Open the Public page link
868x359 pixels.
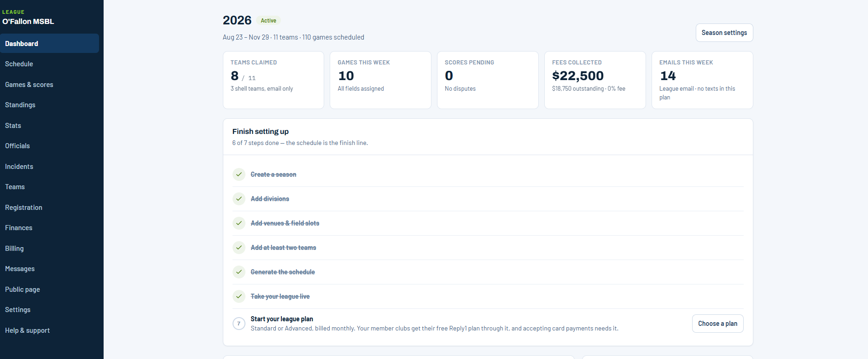pos(49,290)
